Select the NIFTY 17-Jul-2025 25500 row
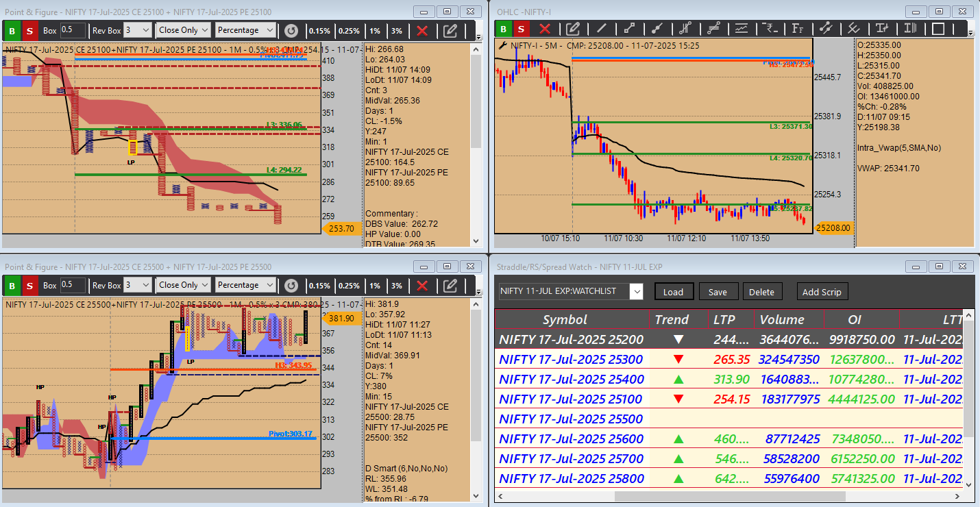This screenshot has height=507, width=980. pos(728,419)
